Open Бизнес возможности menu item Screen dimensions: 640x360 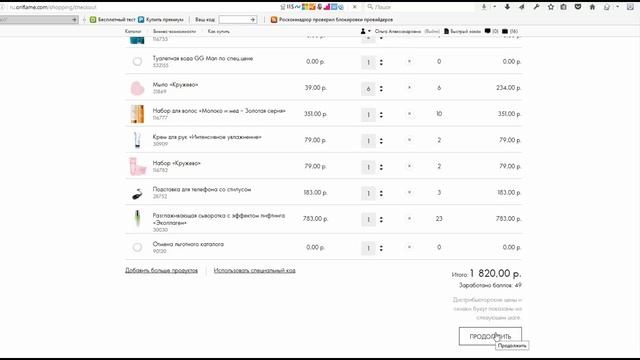(174, 31)
